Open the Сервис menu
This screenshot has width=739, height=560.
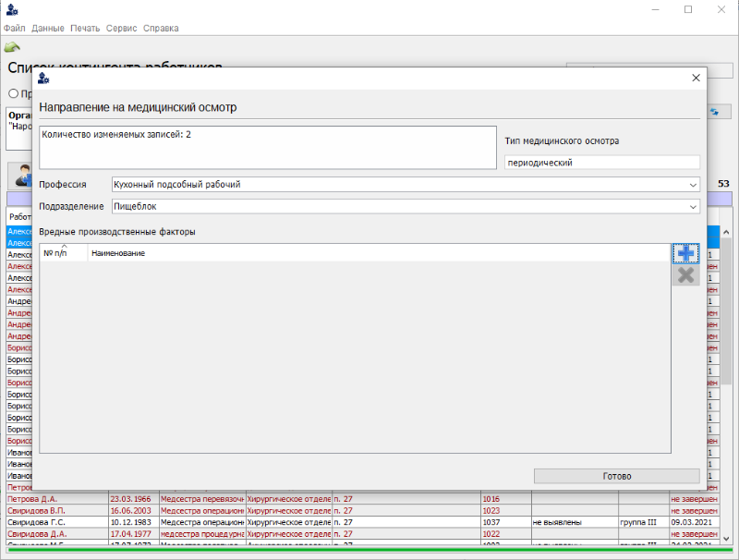click(x=121, y=28)
